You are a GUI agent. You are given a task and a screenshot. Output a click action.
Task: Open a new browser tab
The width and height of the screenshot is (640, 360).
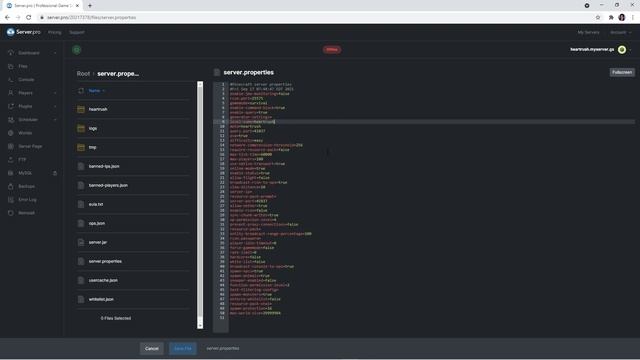pos(90,6)
